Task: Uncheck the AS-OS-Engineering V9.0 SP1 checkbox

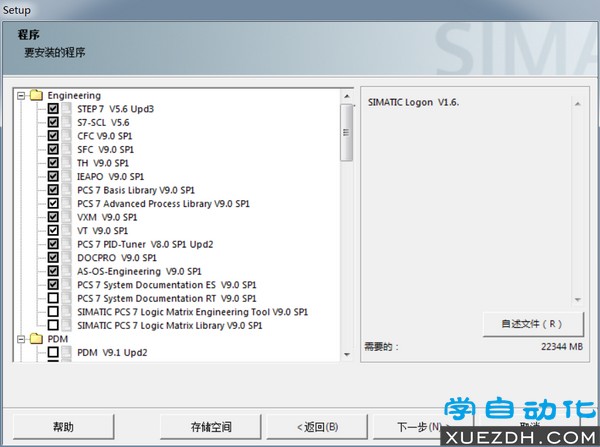Action: coord(53,271)
